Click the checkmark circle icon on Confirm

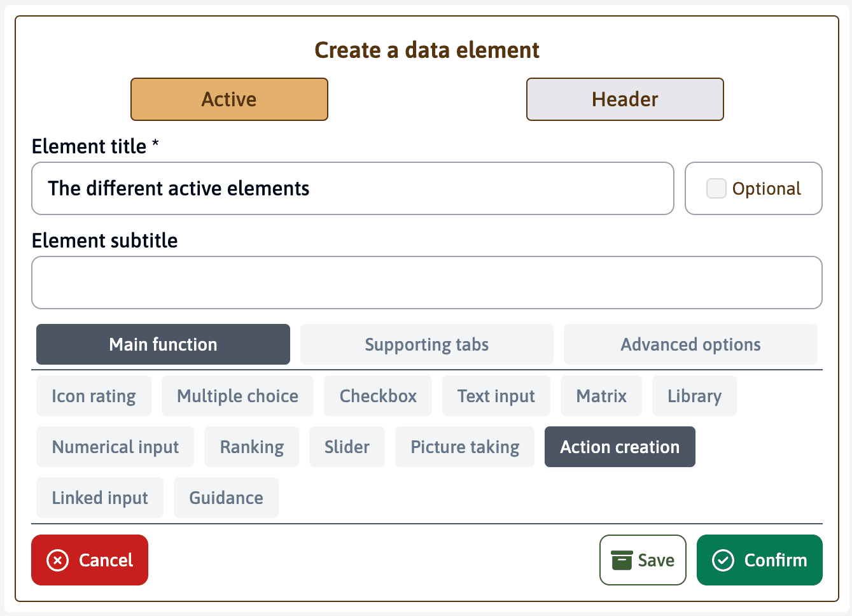[723, 560]
